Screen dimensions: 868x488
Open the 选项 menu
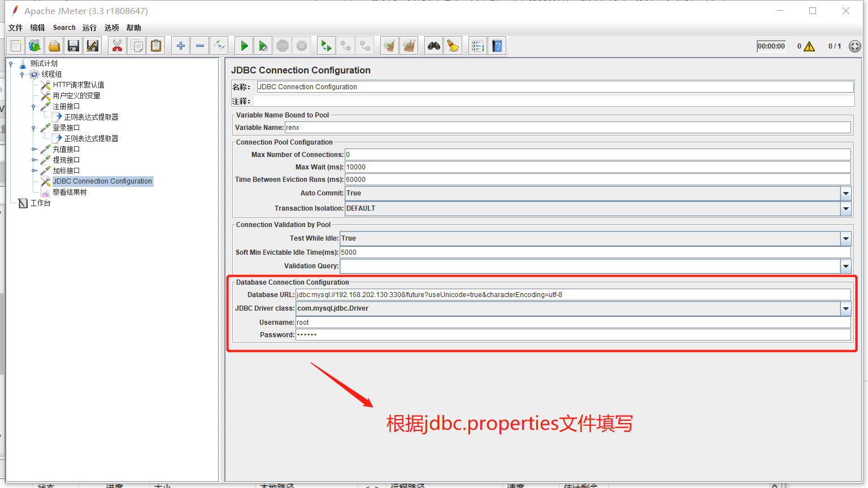[111, 28]
